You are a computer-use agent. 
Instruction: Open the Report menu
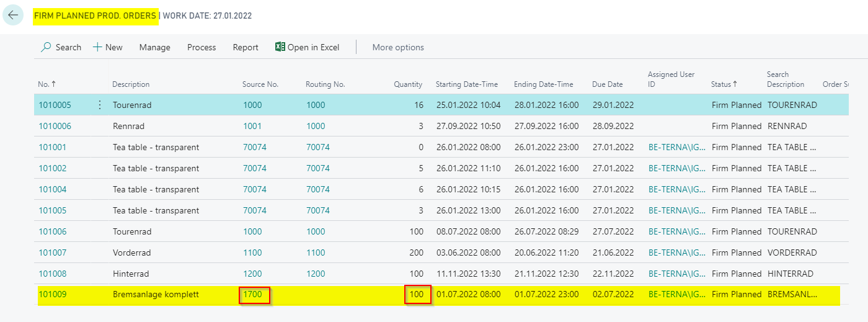(x=246, y=47)
